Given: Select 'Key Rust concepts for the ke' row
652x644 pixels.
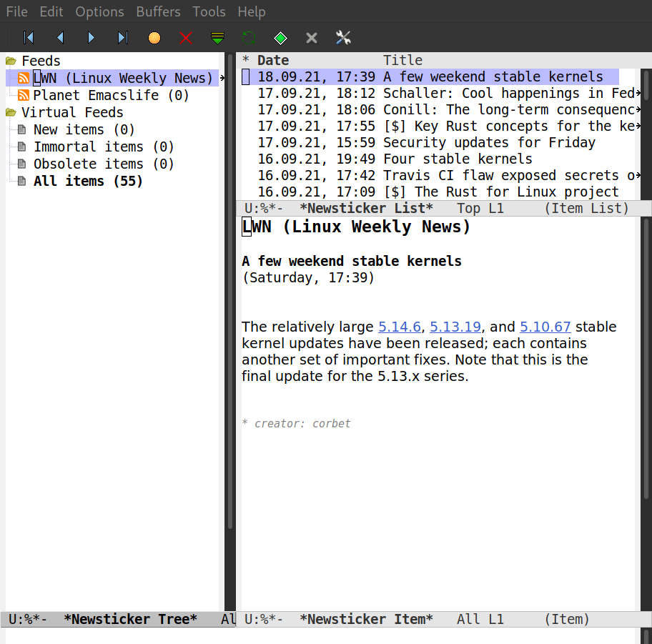Looking at the screenshot, I should 441,126.
